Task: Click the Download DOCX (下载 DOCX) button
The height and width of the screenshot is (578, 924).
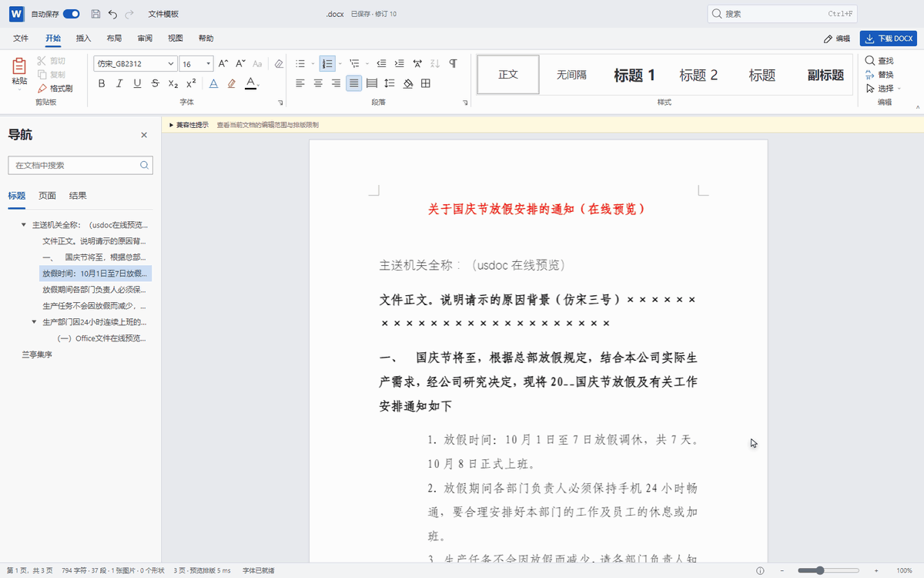Action: click(x=888, y=39)
